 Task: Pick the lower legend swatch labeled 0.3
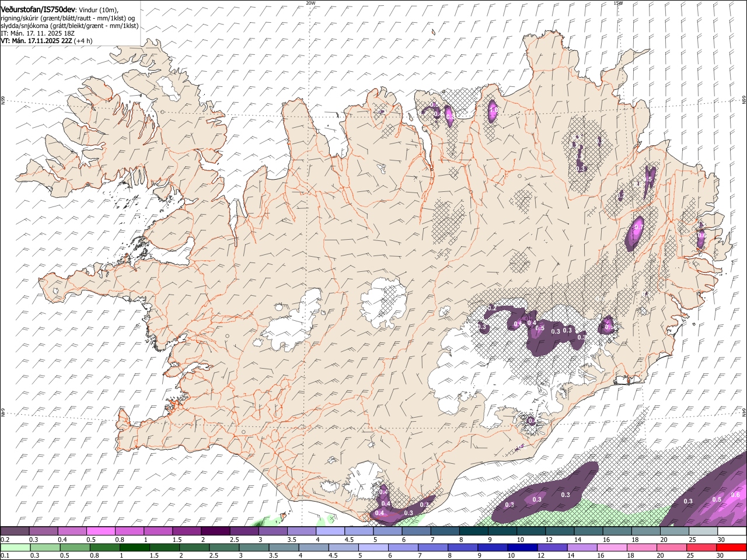click(45, 547)
